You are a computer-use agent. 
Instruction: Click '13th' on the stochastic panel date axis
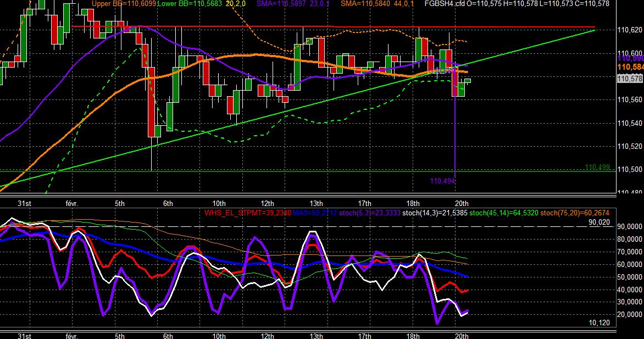(x=316, y=336)
